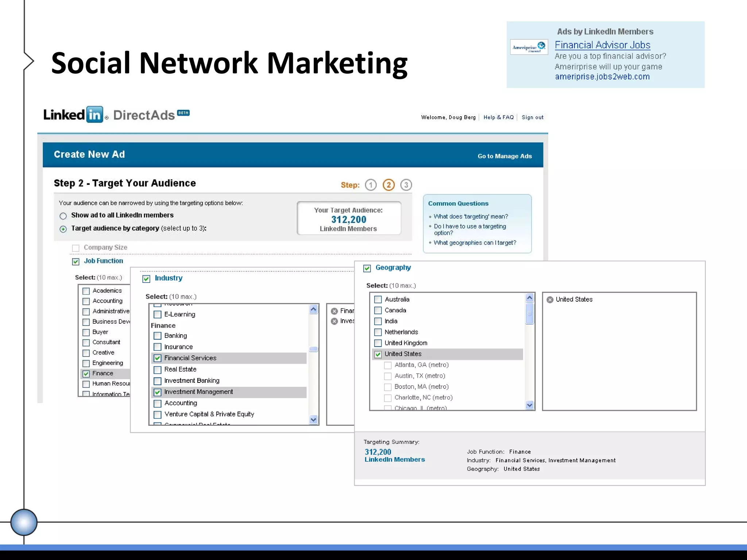
Task: Check the India geography box
Action: tap(378, 321)
